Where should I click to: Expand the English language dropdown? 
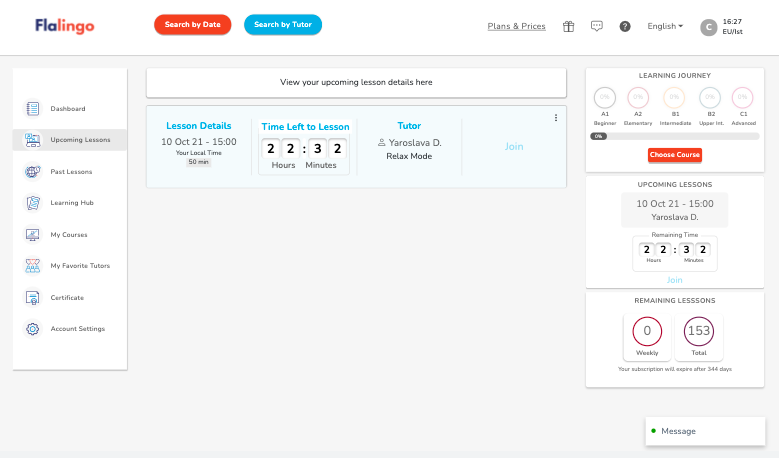click(x=665, y=26)
